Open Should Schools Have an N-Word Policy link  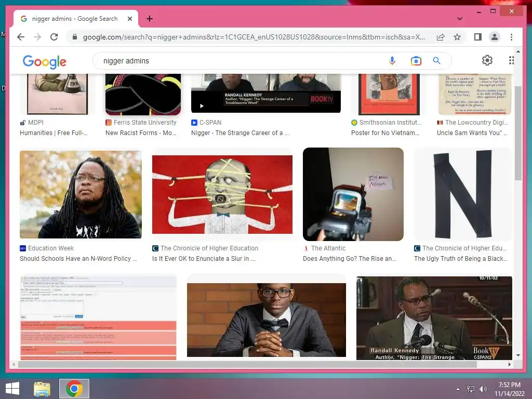click(x=78, y=259)
